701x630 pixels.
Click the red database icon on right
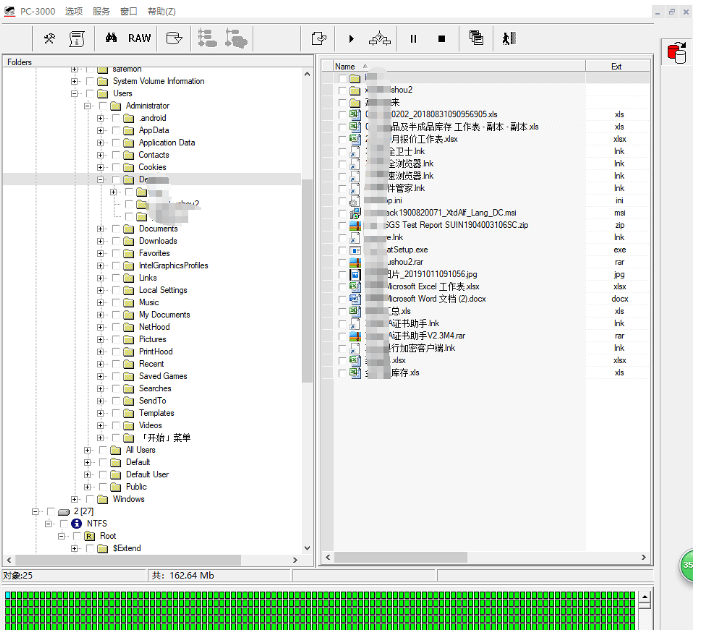[x=677, y=52]
